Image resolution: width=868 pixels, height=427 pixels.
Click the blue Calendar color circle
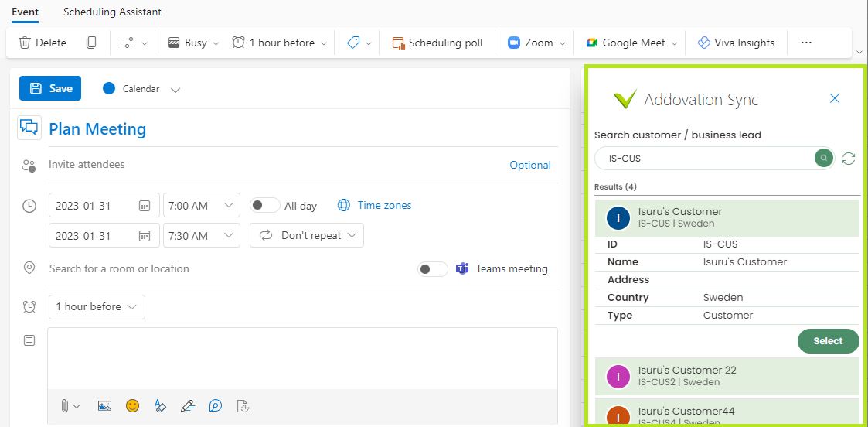[x=109, y=89]
